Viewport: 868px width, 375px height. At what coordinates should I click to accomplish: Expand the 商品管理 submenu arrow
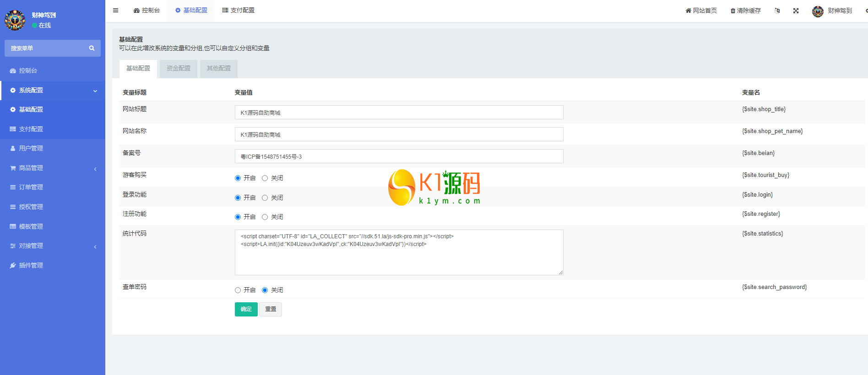coord(95,169)
